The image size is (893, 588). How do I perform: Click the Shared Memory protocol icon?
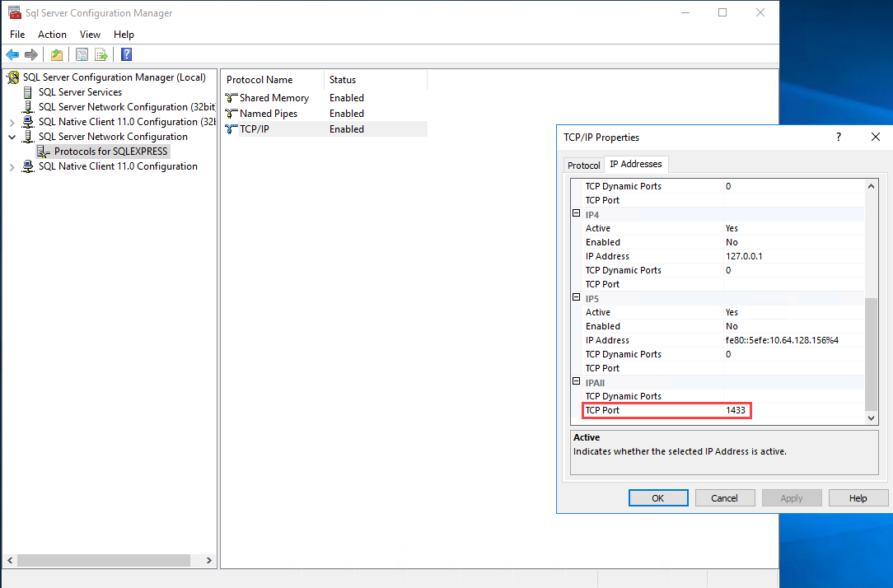[231, 98]
